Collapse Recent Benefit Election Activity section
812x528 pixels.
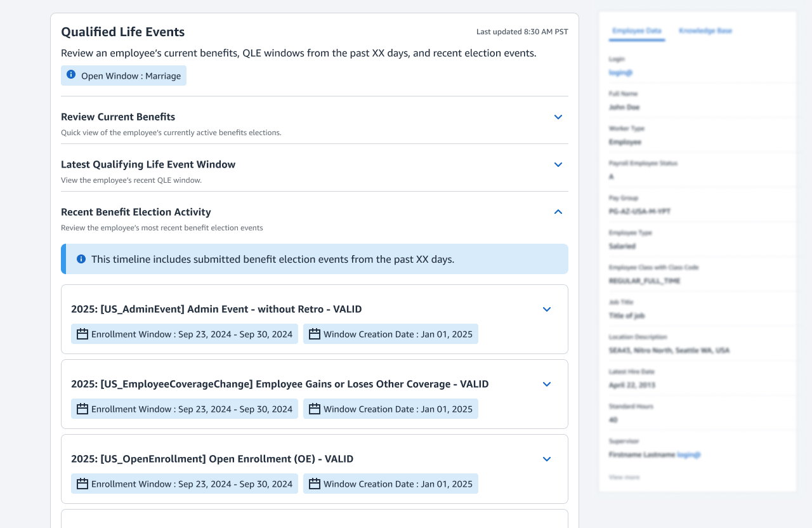coord(558,212)
